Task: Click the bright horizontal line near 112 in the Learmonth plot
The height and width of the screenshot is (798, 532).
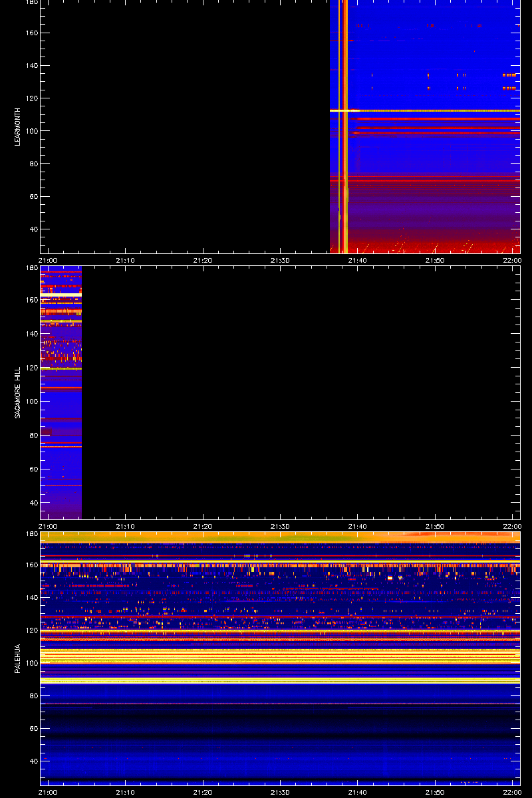Action: 425,110
